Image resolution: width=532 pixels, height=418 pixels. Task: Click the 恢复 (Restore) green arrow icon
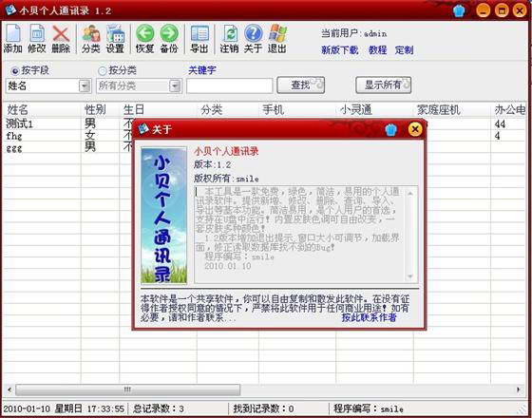pos(144,38)
